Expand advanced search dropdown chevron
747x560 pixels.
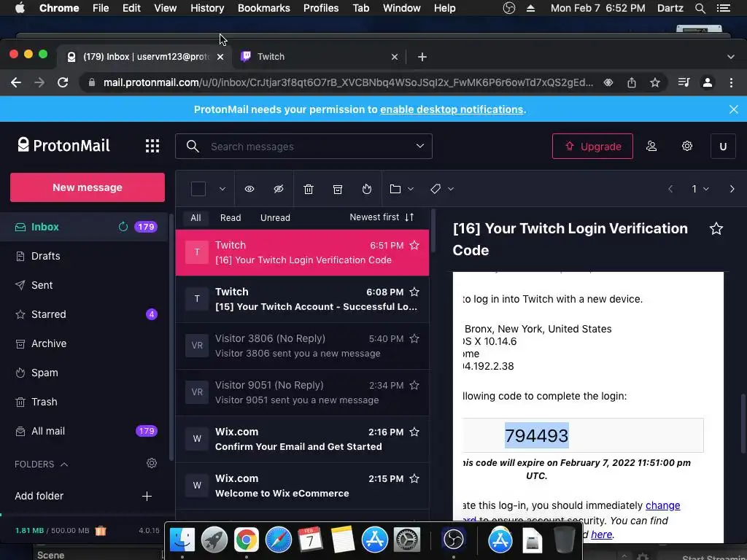419,146
